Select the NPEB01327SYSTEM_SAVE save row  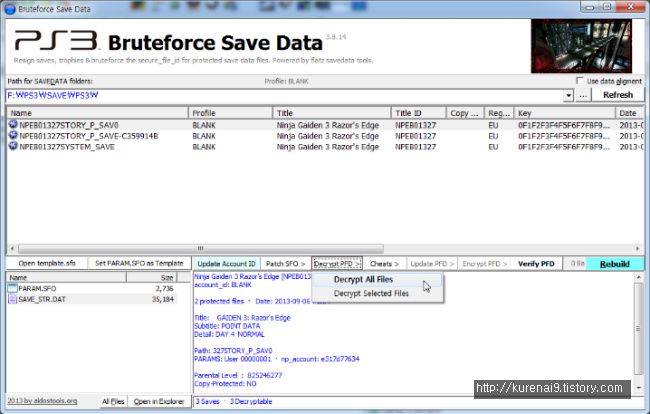325,146
